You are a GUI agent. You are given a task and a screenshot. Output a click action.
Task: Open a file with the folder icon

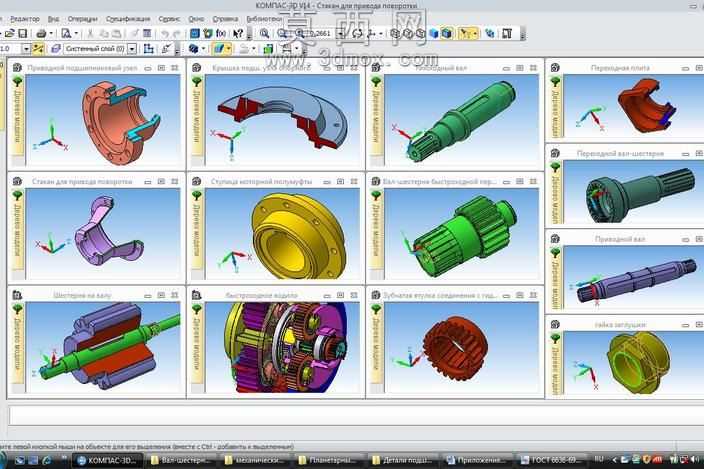click(x=9, y=33)
